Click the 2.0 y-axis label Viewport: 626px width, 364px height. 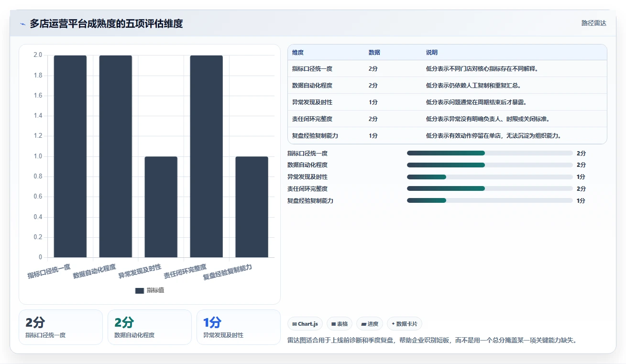pyautogui.click(x=38, y=55)
